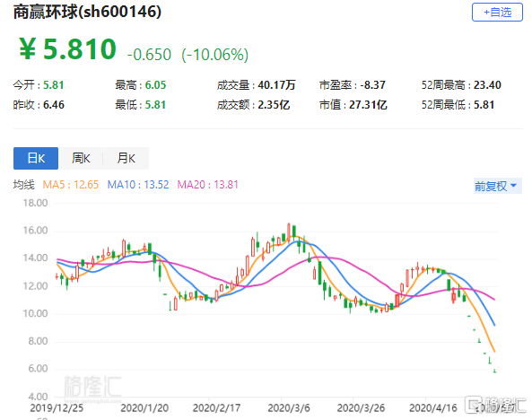Click the lowest candlestick near 6.00
The image size is (532, 420).
tap(494, 372)
